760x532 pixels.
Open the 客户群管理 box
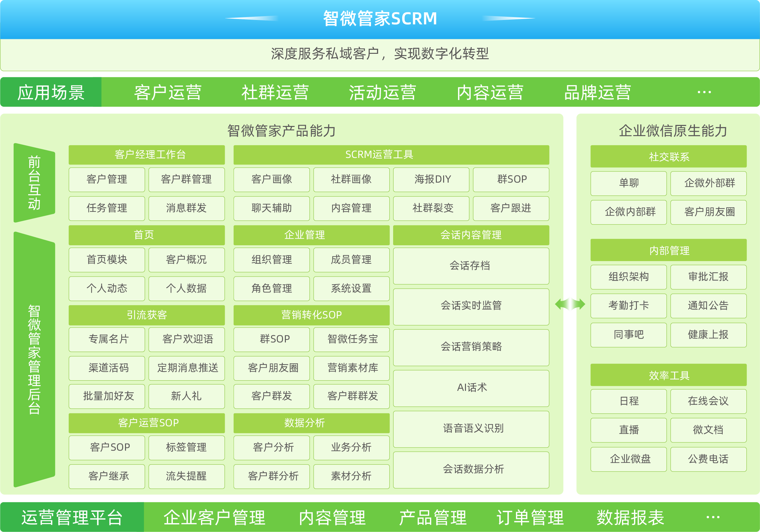click(186, 179)
